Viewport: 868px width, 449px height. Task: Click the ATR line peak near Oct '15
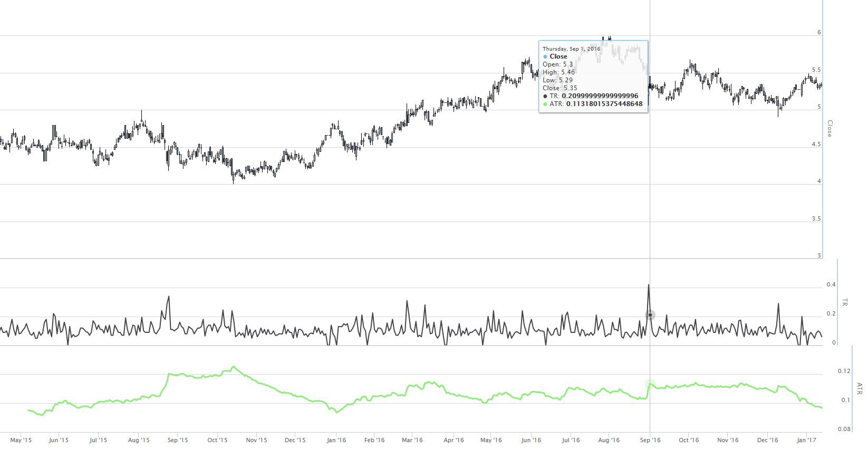[x=234, y=367]
